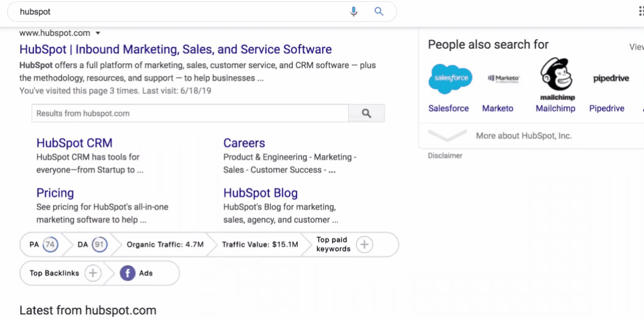Click the Disclaimer link

pyautogui.click(x=445, y=156)
